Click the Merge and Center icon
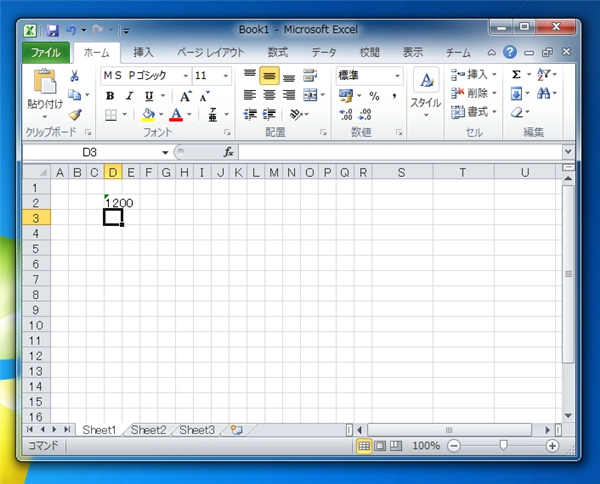Viewport: 600px width, 484px height. click(x=310, y=95)
